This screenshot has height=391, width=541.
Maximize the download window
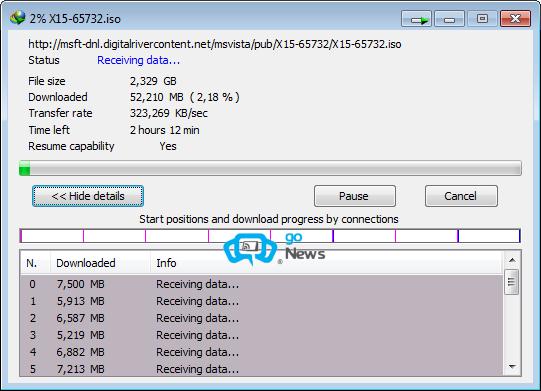point(482,19)
